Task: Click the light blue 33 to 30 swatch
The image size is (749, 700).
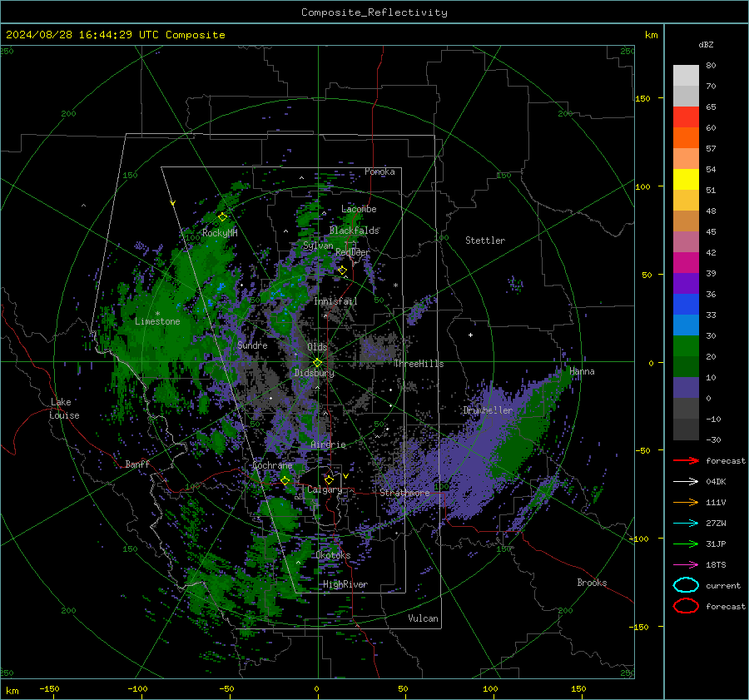Action: click(x=686, y=325)
